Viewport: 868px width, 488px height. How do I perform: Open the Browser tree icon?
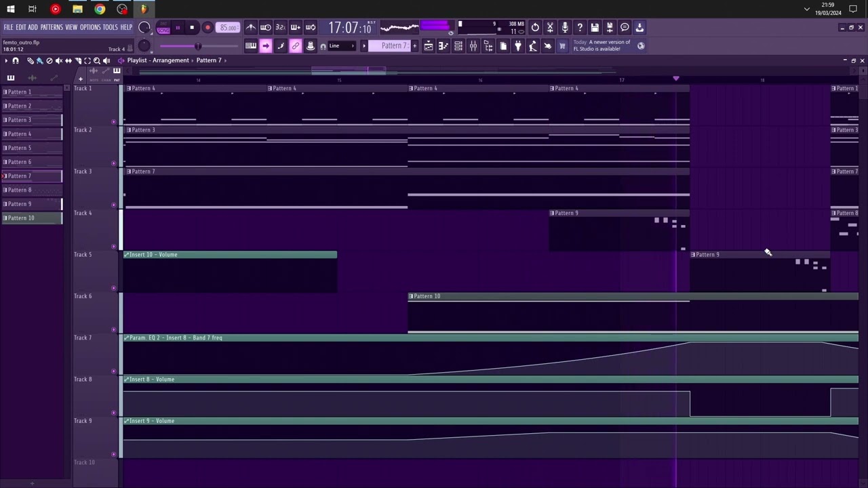tap(488, 46)
